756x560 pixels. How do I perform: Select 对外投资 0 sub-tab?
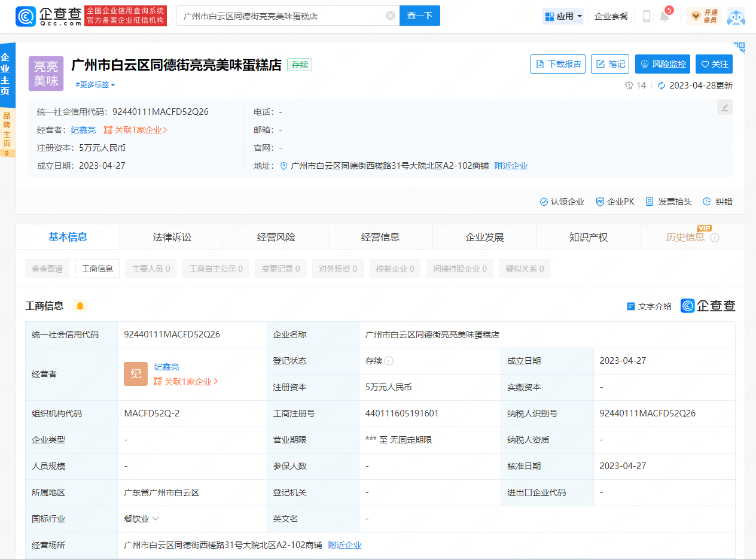click(338, 269)
